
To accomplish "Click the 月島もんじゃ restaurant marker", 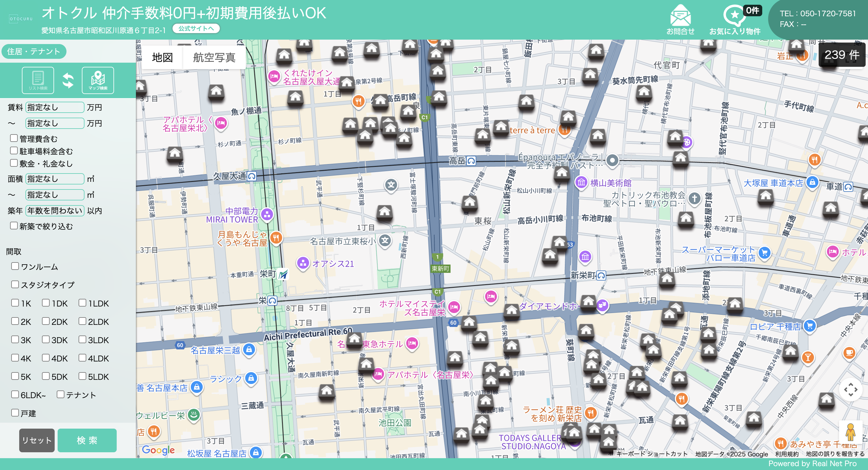I will (276, 238).
